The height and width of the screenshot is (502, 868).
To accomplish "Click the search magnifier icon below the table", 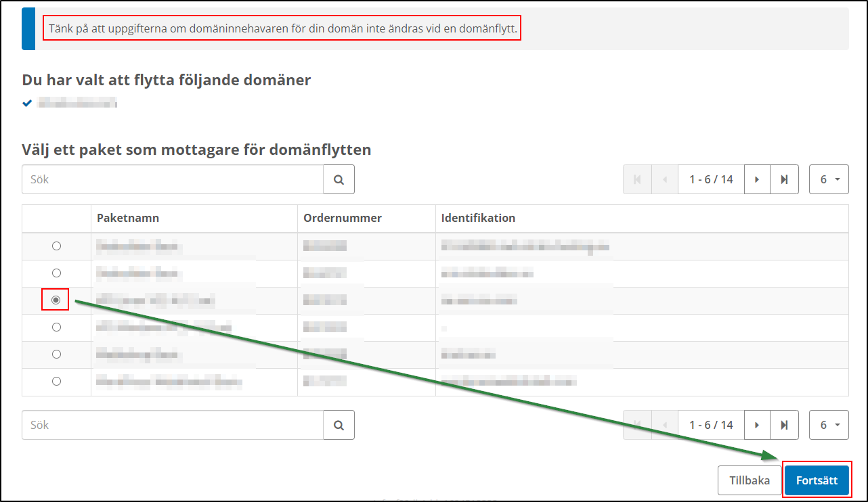I will [x=339, y=424].
